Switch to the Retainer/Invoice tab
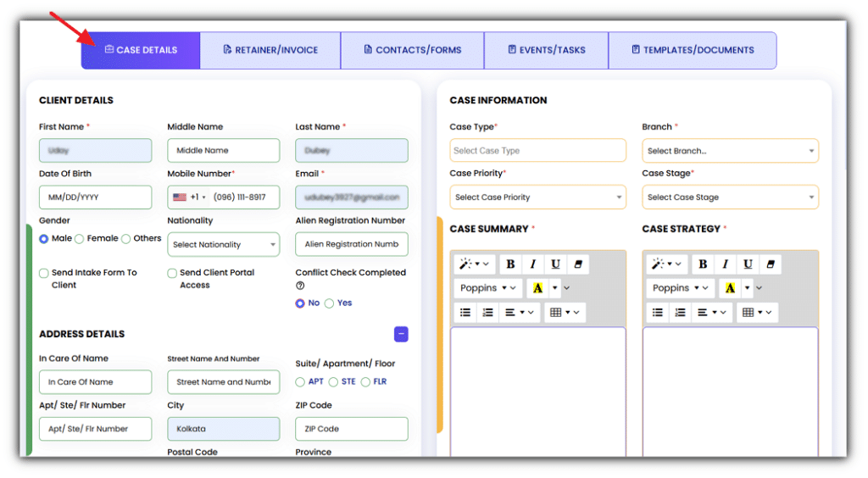 point(270,50)
